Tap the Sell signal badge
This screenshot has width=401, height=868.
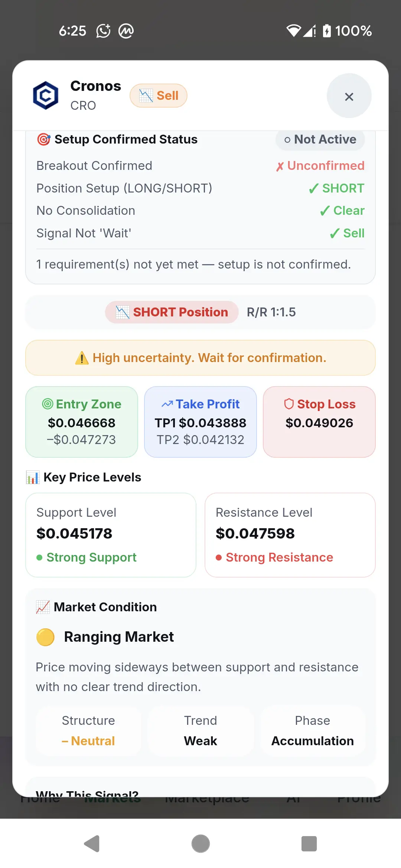click(x=159, y=96)
